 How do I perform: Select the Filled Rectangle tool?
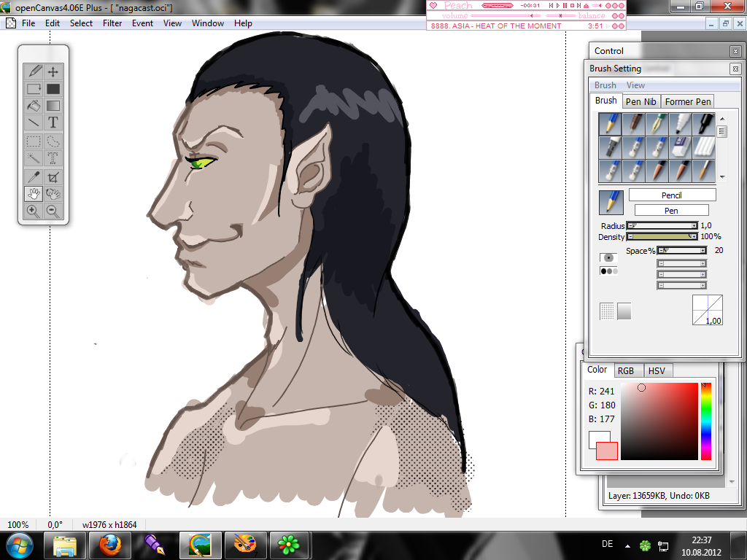[53, 88]
